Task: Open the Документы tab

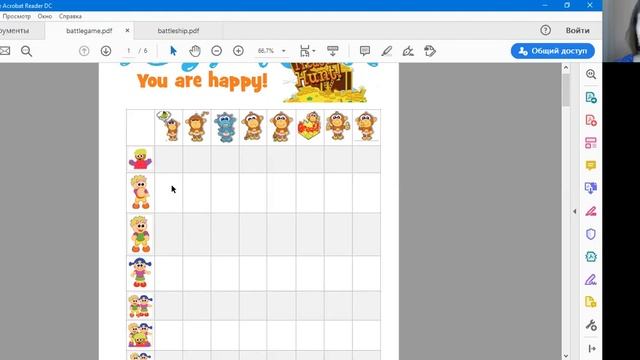Action: [15, 31]
